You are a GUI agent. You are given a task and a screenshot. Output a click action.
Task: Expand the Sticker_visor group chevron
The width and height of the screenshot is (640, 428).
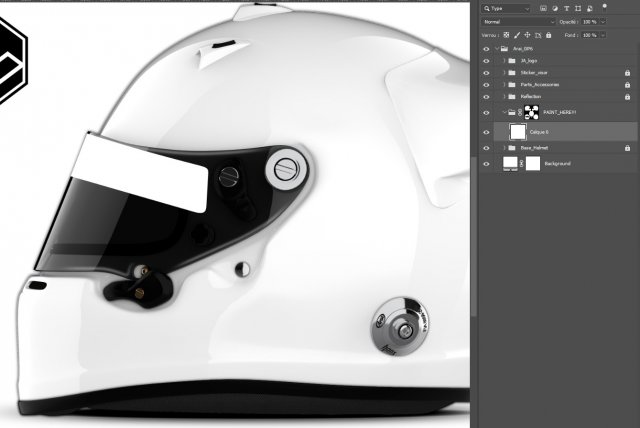[x=504, y=73]
